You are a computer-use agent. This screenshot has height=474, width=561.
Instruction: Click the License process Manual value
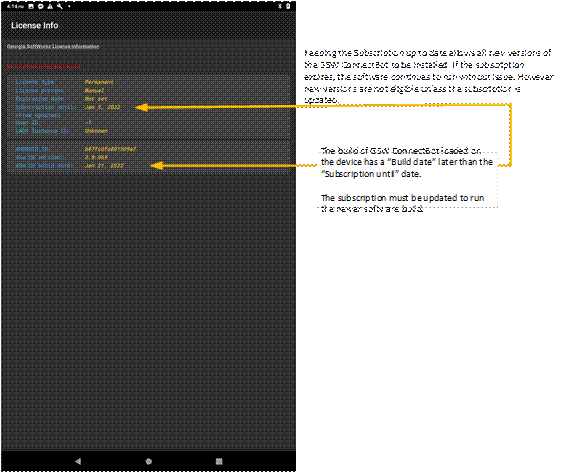(x=94, y=91)
